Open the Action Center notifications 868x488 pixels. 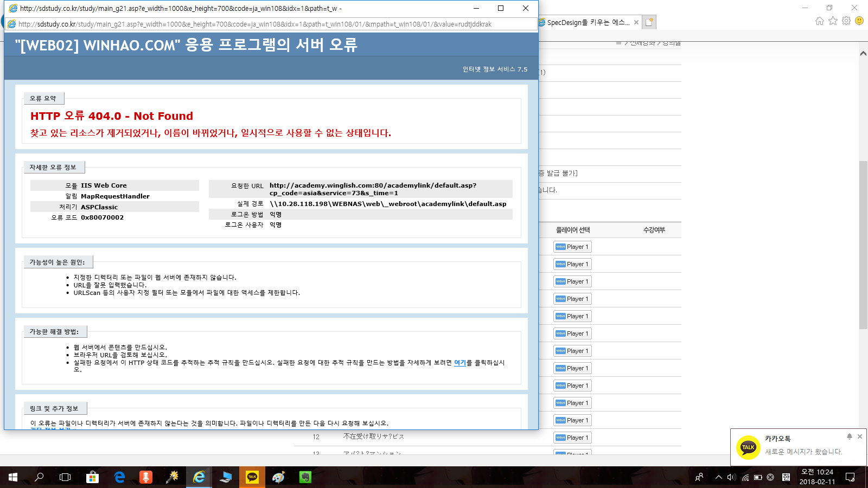click(x=850, y=477)
